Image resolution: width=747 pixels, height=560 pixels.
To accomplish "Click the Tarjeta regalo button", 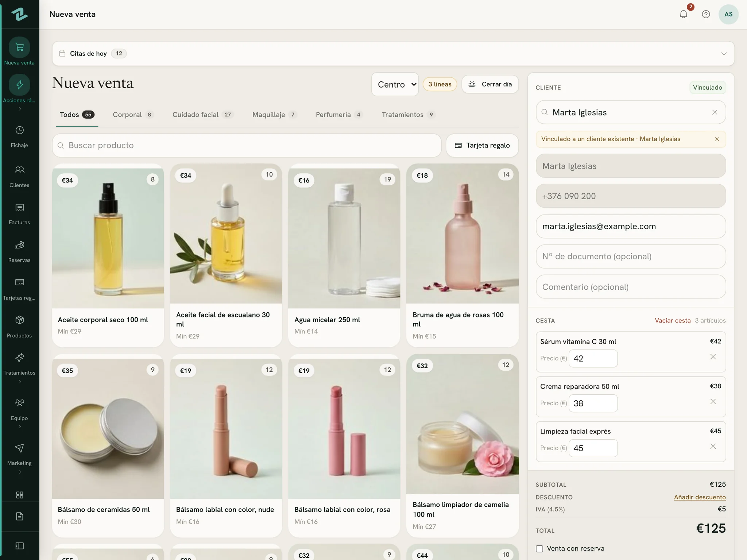I will [x=482, y=145].
